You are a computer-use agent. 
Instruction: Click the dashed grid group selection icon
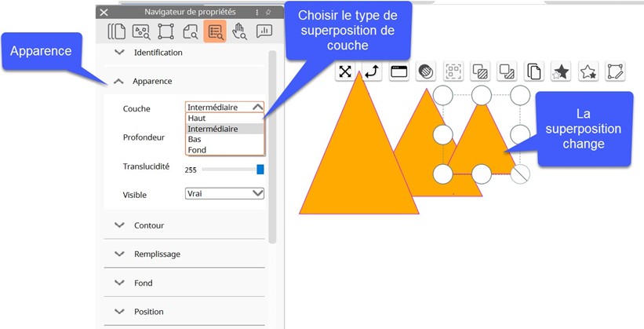[x=453, y=71]
